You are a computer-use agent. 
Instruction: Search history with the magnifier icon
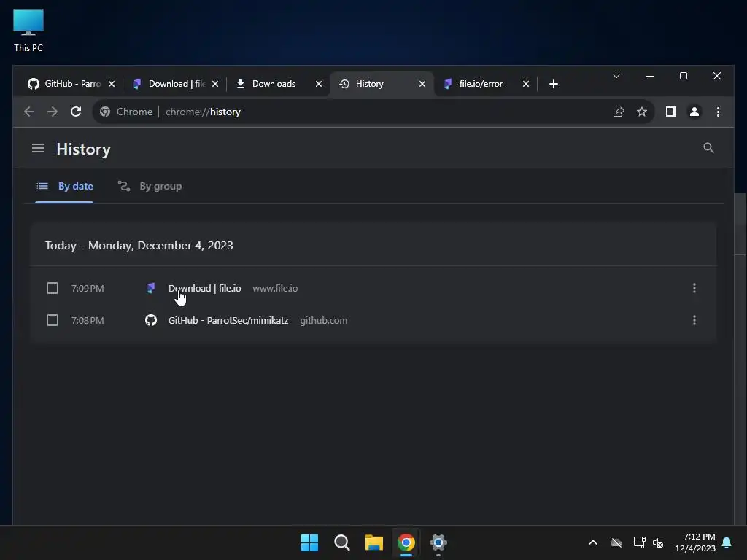pos(708,148)
